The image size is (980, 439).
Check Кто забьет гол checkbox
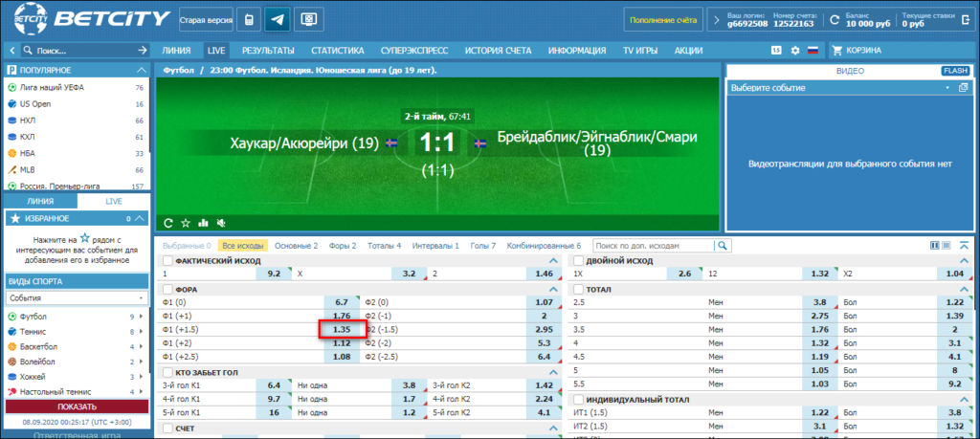click(167, 372)
